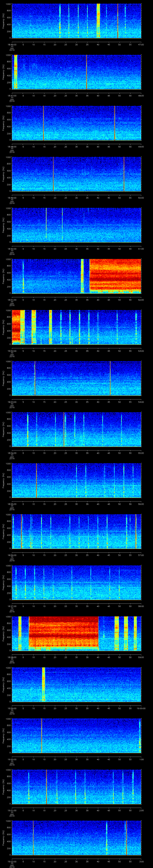The width and height of the screenshot is (153, 868).
Task: Select burst near 18s in 18:52 spectrogram
Action: pyautogui.click(x=51, y=327)
